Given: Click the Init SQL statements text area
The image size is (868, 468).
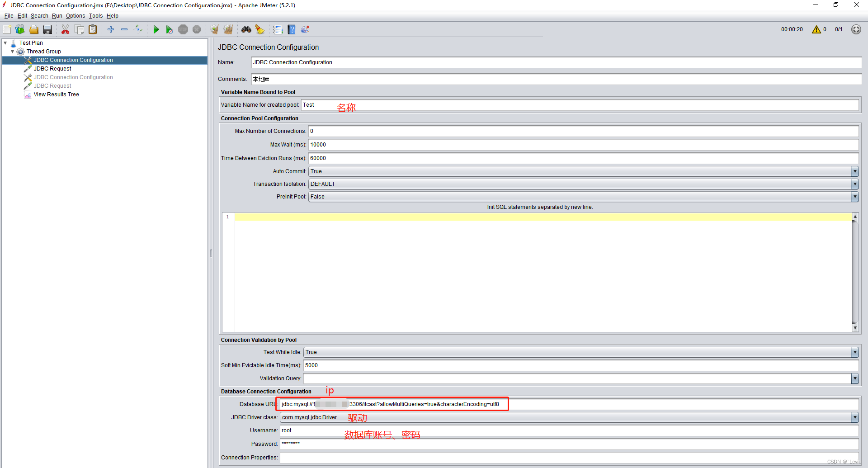Looking at the screenshot, I should (542, 272).
